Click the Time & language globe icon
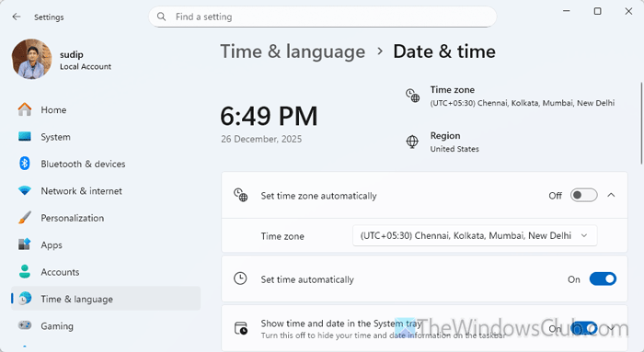This screenshot has width=644, height=352. point(25,299)
